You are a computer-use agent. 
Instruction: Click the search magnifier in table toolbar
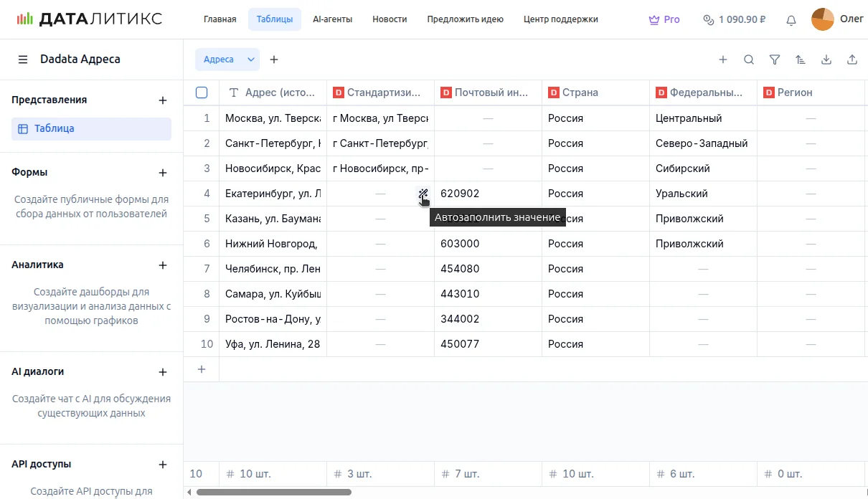click(x=749, y=60)
